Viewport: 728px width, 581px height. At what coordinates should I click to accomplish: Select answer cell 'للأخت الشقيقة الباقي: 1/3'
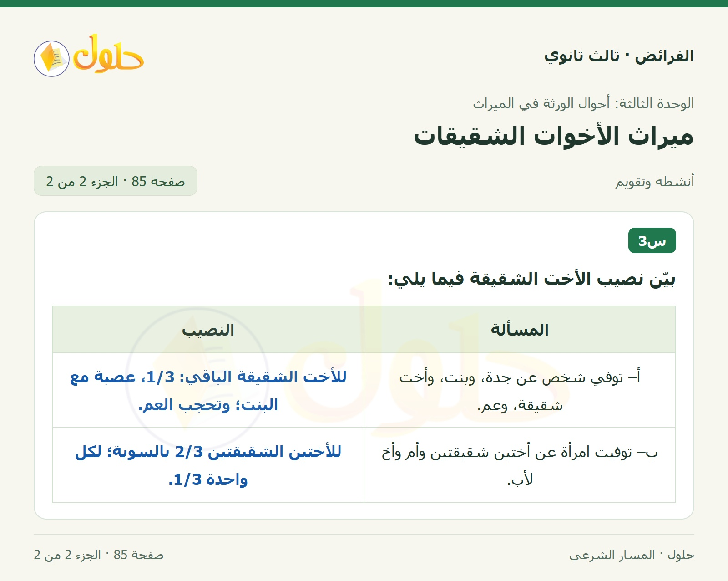click(208, 391)
